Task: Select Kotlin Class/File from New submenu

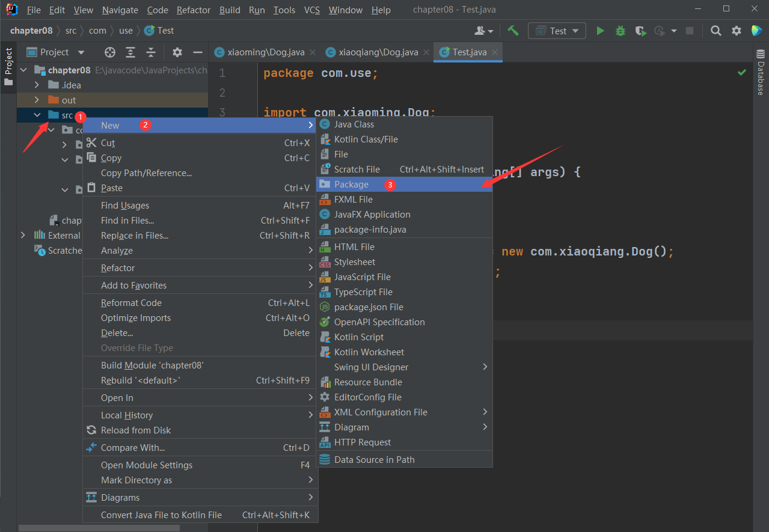Action: pyautogui.click(x=404, y=139)
